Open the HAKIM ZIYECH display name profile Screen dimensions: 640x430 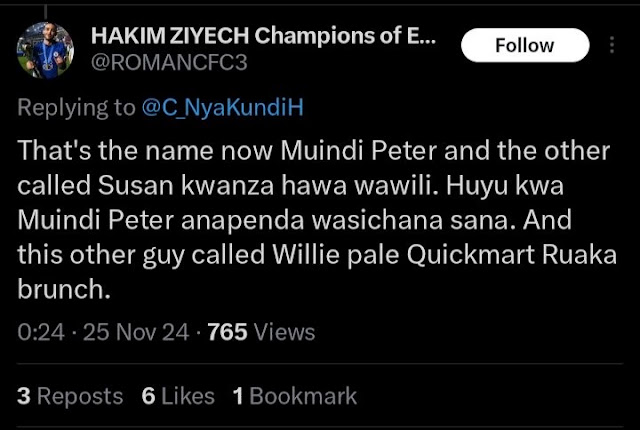(x=264, y=36)
